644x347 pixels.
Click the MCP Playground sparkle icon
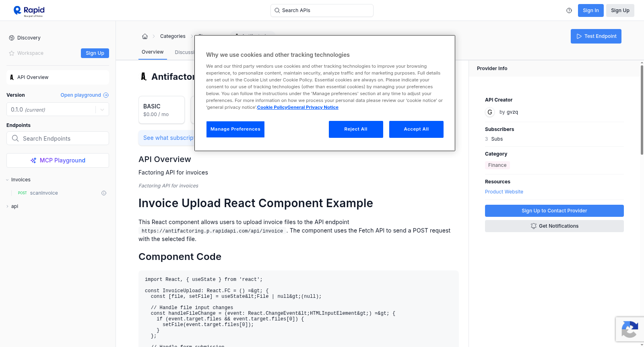click(33, 160)
